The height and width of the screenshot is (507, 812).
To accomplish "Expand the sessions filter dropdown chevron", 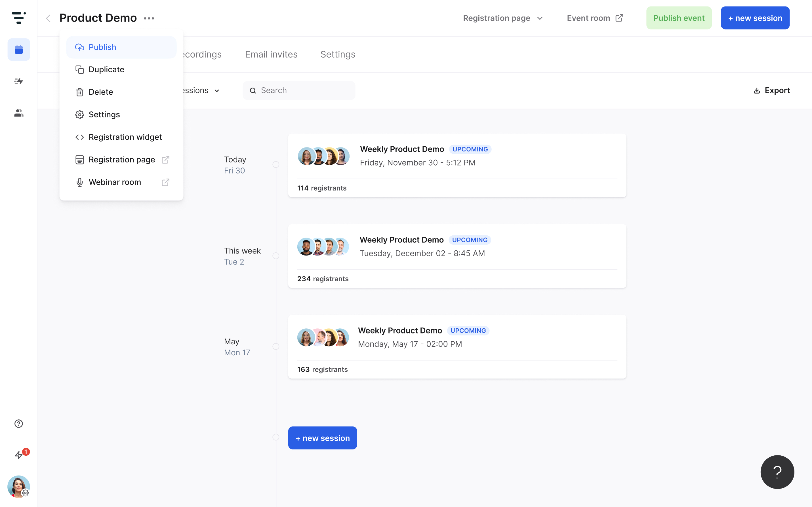I will (x=217, y=91).
